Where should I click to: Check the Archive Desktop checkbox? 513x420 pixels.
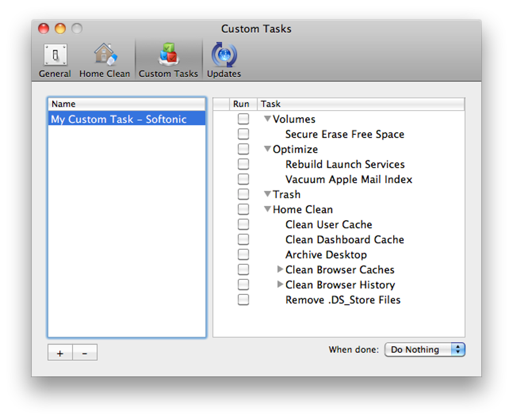coord(243,254)
